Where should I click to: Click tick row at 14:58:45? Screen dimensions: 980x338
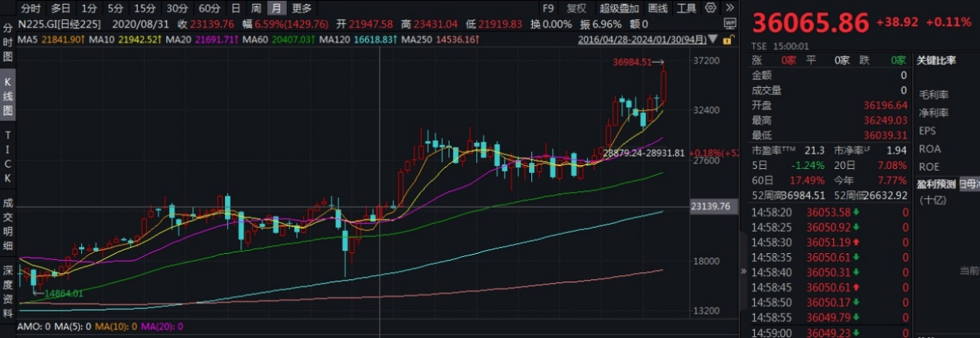830,287
